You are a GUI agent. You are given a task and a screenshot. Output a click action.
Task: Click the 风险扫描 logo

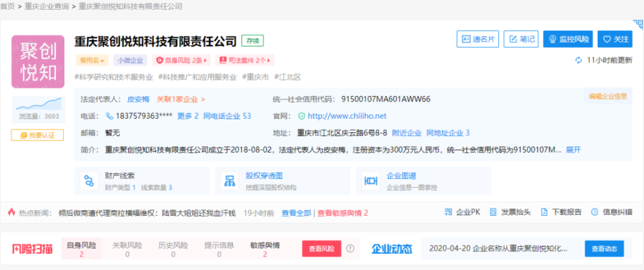32,249
